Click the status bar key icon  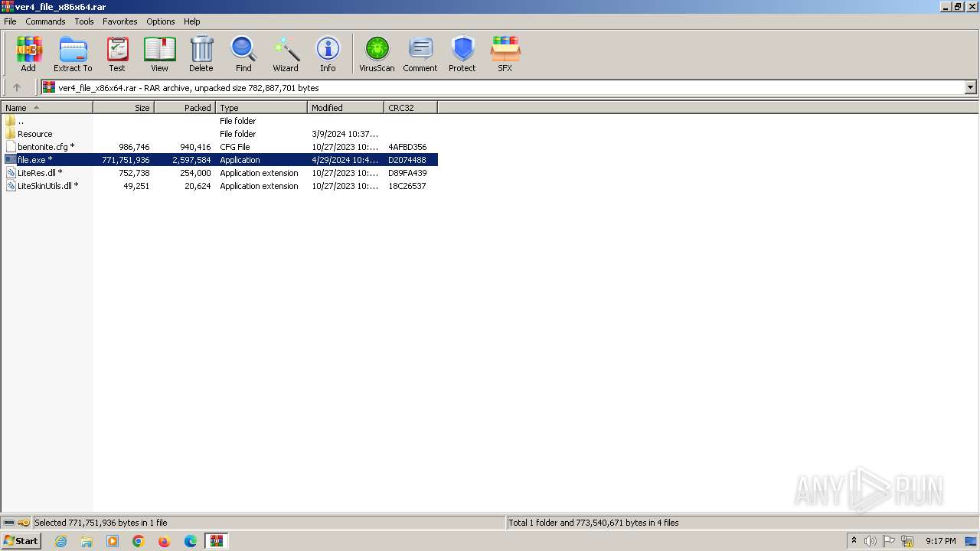(24, 523)
